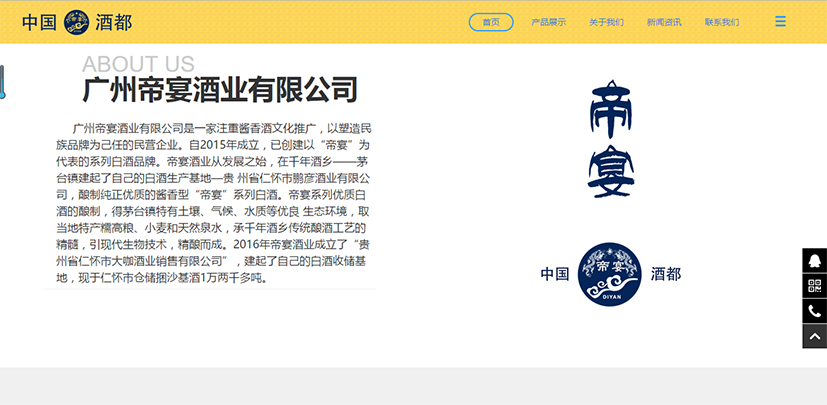Click 酒都 text beside the round emblem
Image resolution: width=827 pixels, height=405 pixels.
[x=666, y=274]
